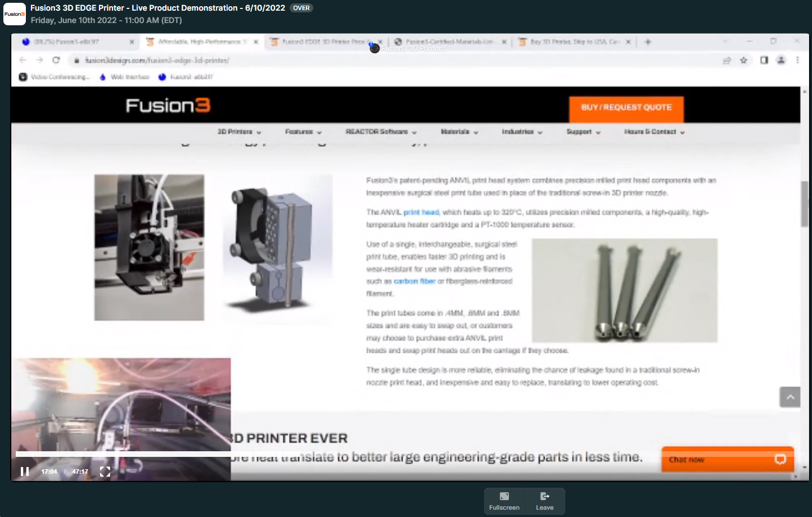
Task: Leave the webinar session
Action: (544, 501)
